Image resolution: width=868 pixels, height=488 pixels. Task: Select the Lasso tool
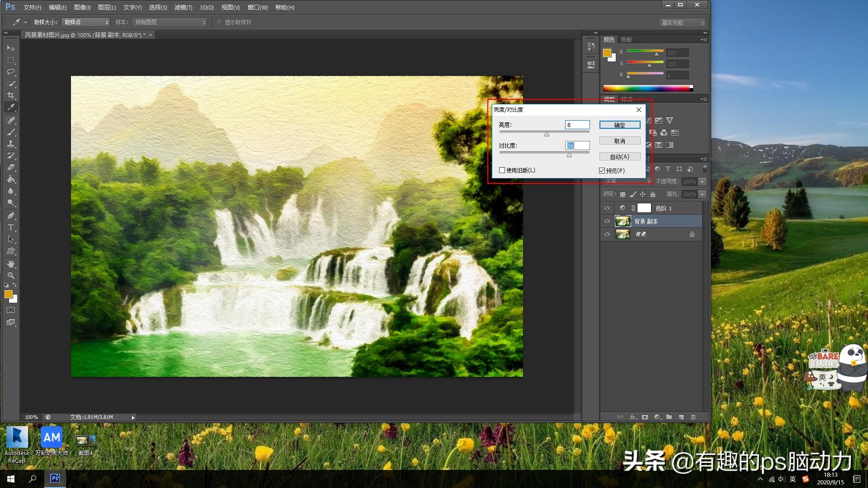(x=11, y=72)
